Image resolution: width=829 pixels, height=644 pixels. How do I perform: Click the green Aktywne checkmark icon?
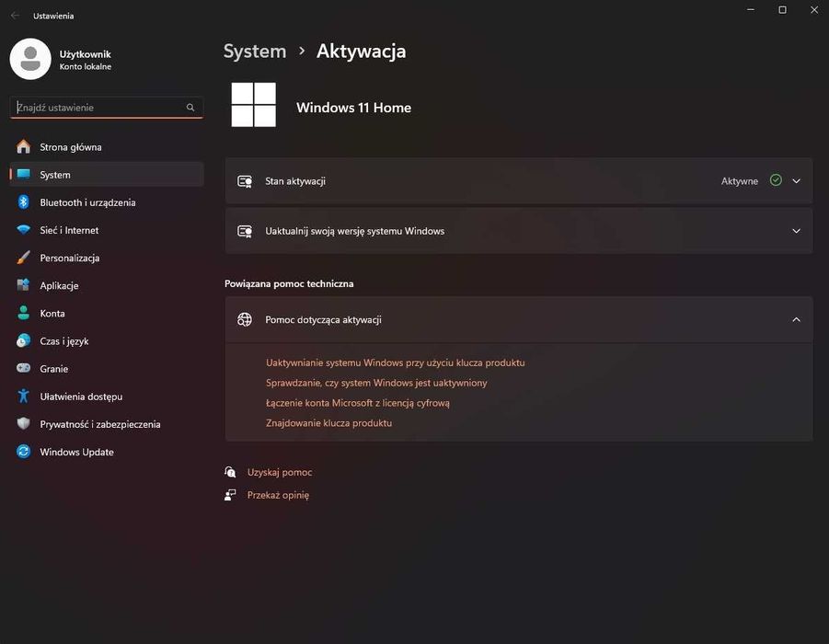point(776,180)
